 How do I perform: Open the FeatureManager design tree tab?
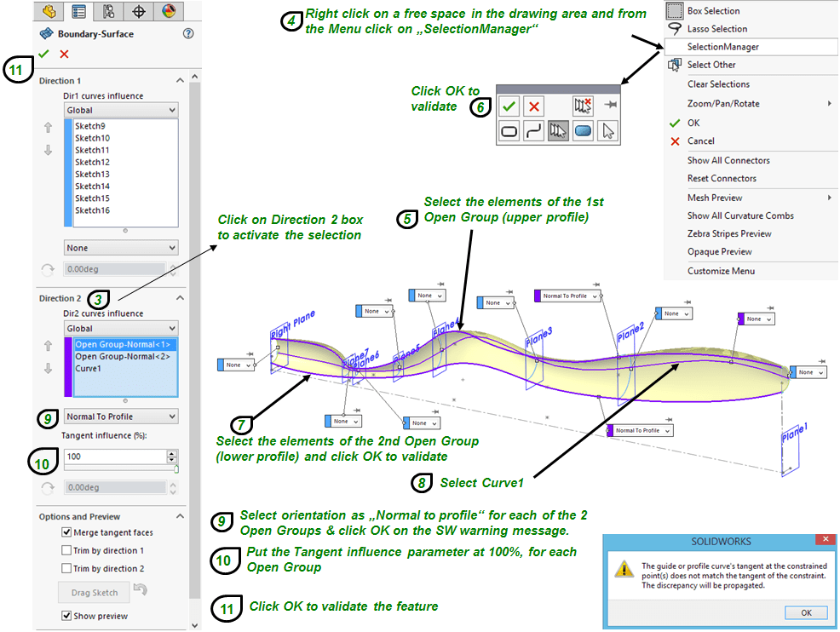(x=49, y=11)
